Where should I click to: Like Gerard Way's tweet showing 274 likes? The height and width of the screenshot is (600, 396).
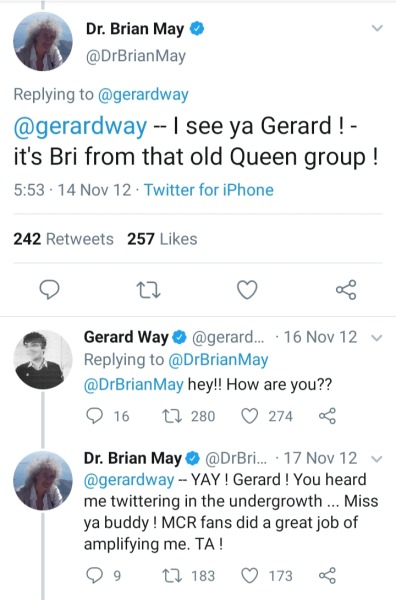[249, 416]
